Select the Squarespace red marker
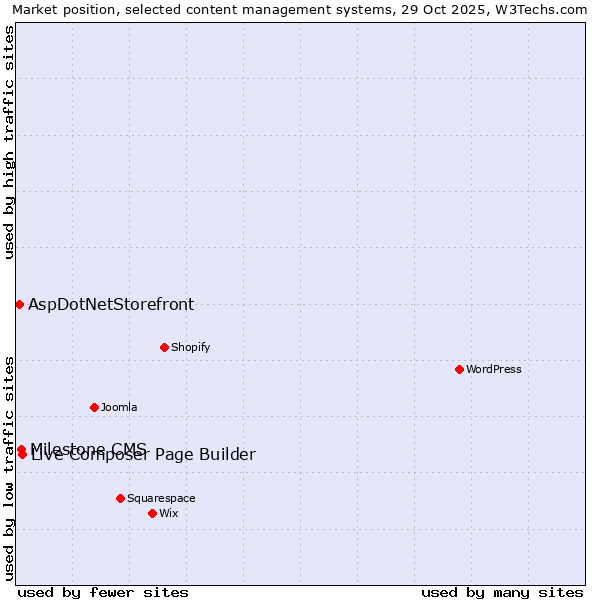Screen dimensions: 600x600 pos(120,498)
